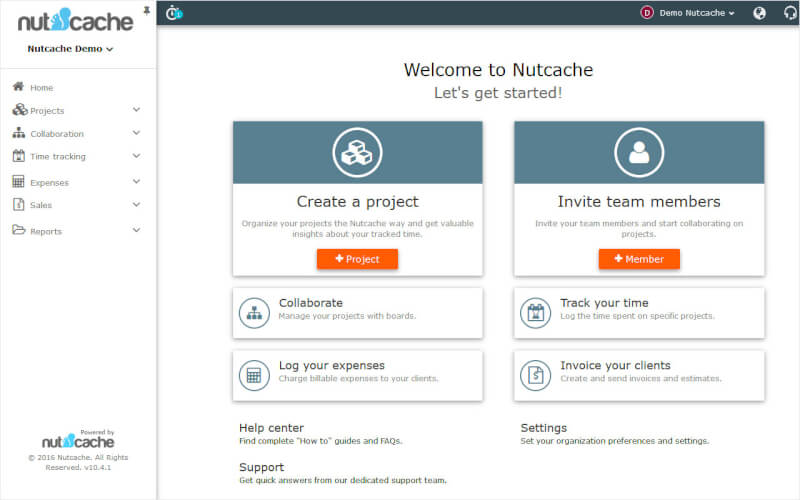Click "Create and send invoices and estimates." text
Viewport: 800px width, 500px height.
(641, 379)
